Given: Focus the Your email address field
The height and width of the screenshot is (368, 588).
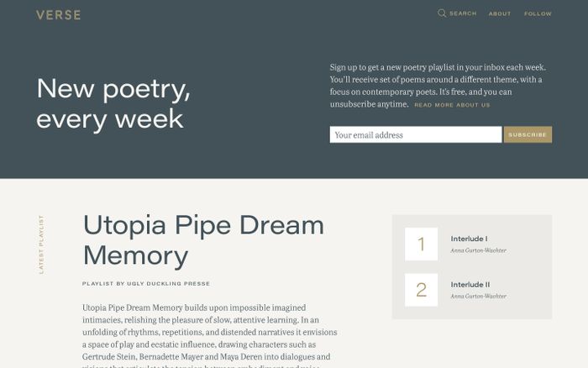Looking at the screenshot, I should [416, 134].
